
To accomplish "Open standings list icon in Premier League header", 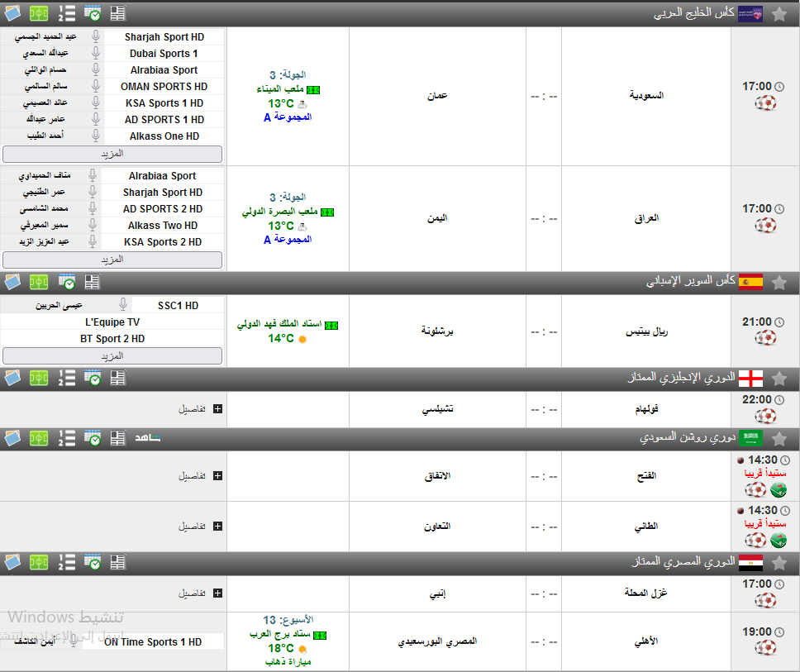I will [x=67, y=378].
